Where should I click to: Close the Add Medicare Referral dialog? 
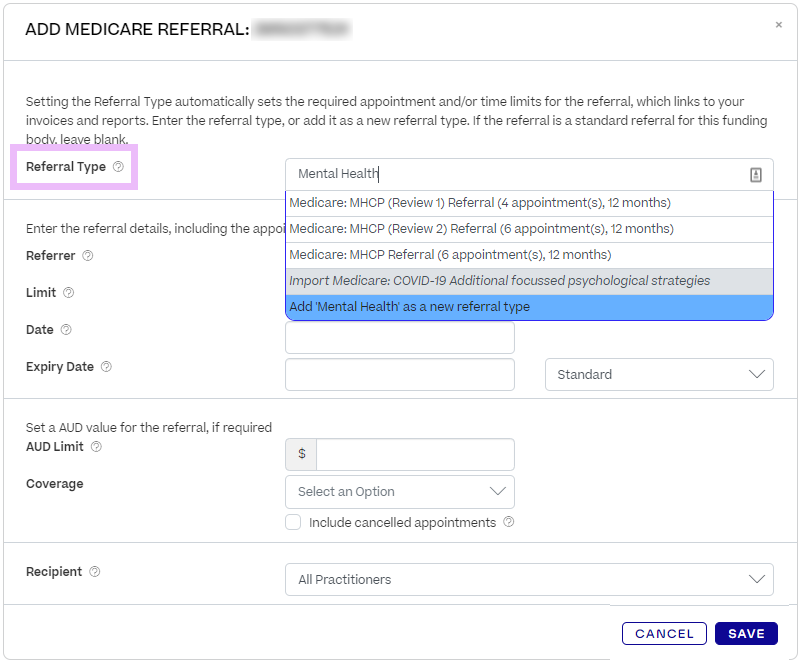tap(779, 24)
